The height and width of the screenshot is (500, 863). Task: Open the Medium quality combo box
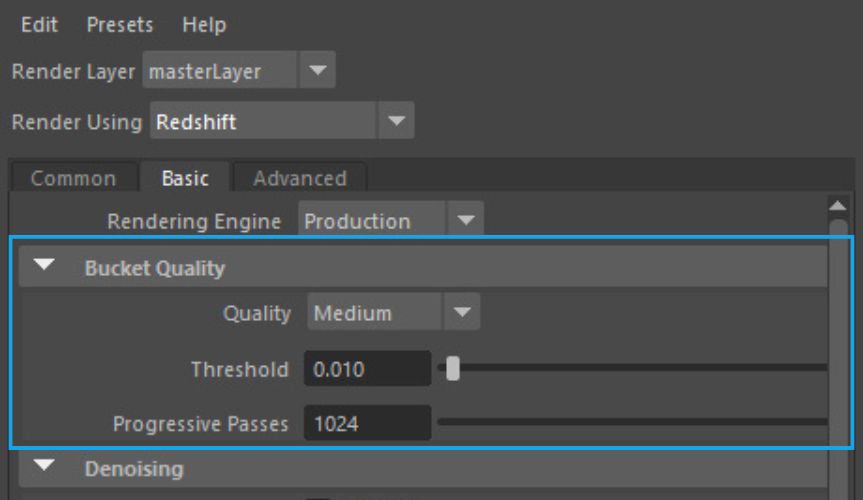374,312
